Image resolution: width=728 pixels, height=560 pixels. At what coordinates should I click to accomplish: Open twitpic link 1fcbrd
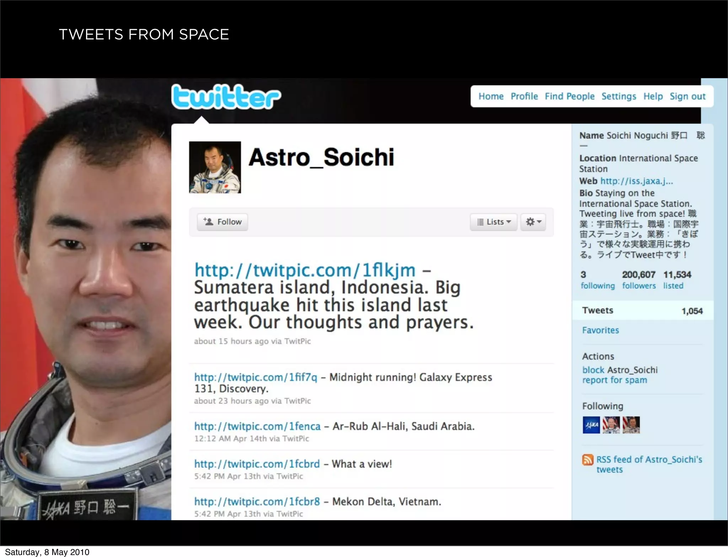[x=257, y=464]
